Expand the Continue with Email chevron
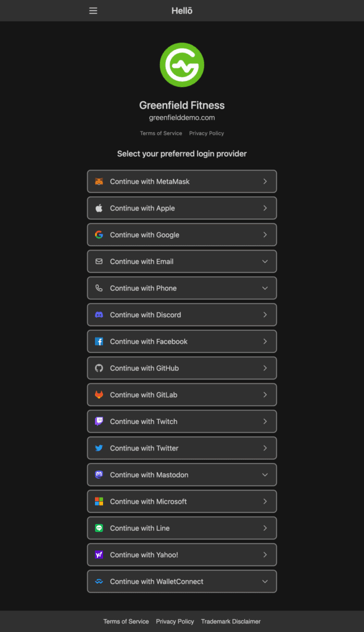This screenshot has width=364, height=632. pos(265,262)
